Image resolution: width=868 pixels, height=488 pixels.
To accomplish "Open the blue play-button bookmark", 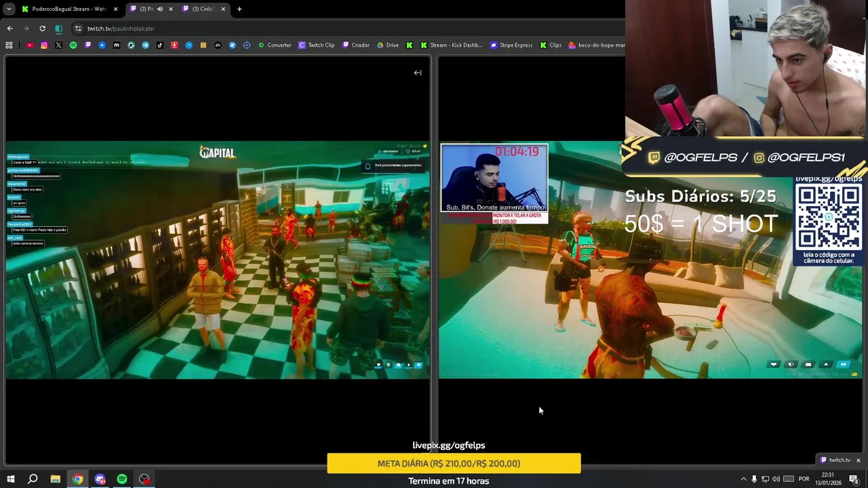I will 102,45.
